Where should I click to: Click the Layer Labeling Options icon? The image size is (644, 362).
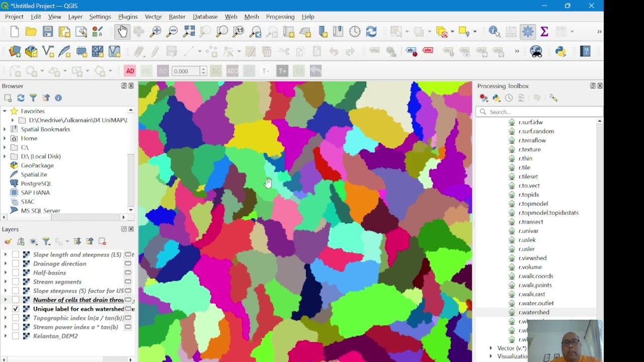coord(411,51)
